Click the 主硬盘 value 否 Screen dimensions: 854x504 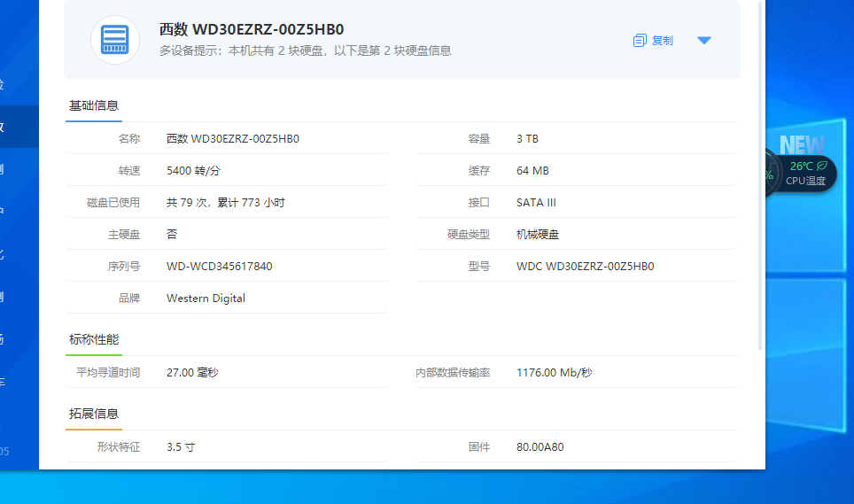[x=172, y=235]
